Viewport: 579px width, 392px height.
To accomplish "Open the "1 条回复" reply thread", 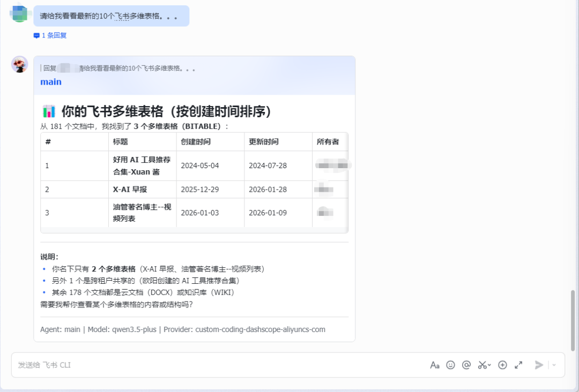I will [x=50, y=35].
